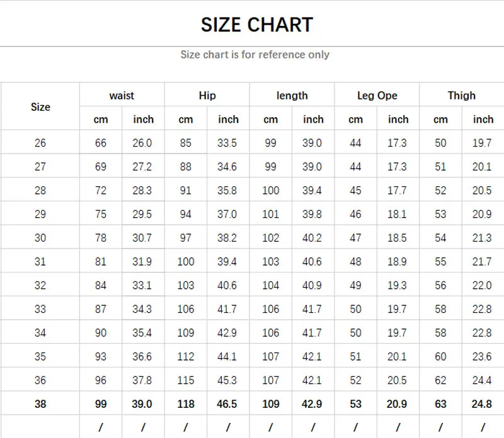
Task: Select the Hip column header
Action: tap(207, 95)
